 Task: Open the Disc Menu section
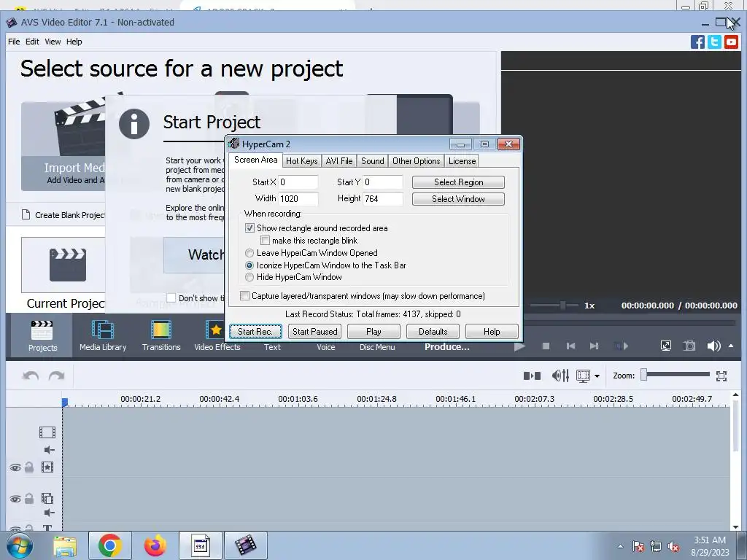pyautogui.click(x=377, y=346)
